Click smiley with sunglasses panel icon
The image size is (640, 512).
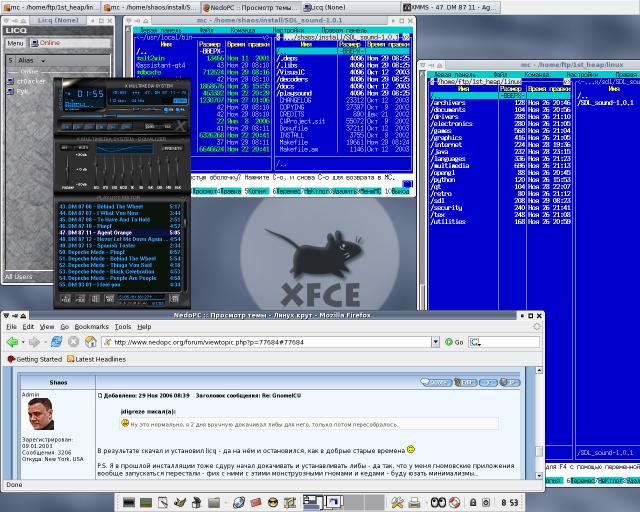click(273, 502)
